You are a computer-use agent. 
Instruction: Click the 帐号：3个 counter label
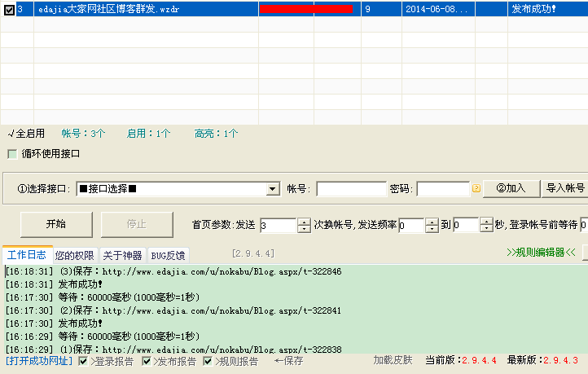(83, 134)
